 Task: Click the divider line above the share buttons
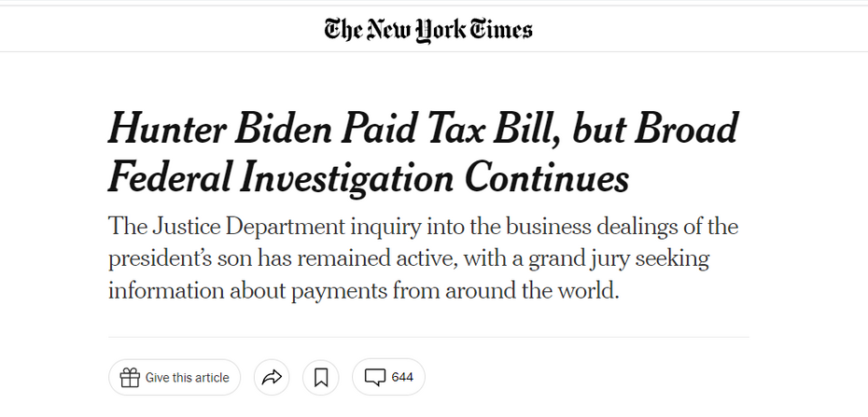[428, 337]
